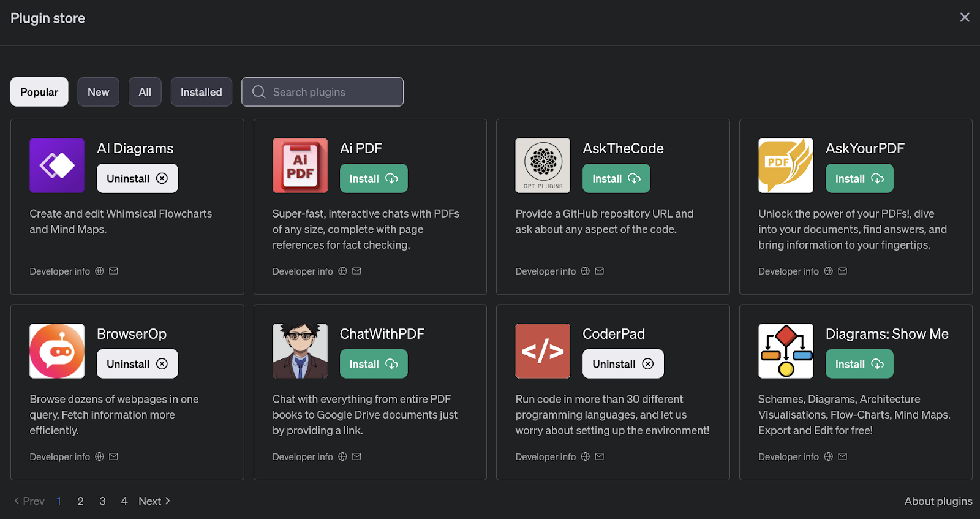
Task: Open the BrowserOp robot icon
Action: pos(57,351)
